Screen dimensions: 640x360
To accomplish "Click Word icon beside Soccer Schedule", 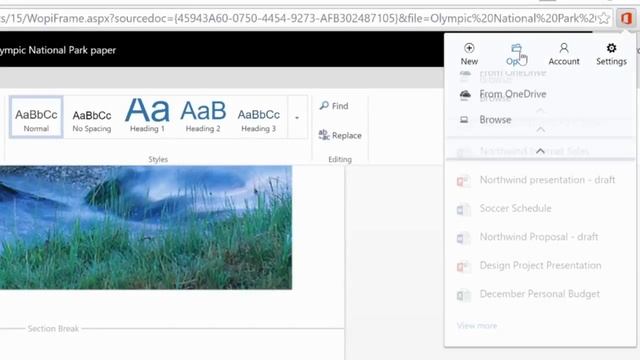I will pos(463,209).
